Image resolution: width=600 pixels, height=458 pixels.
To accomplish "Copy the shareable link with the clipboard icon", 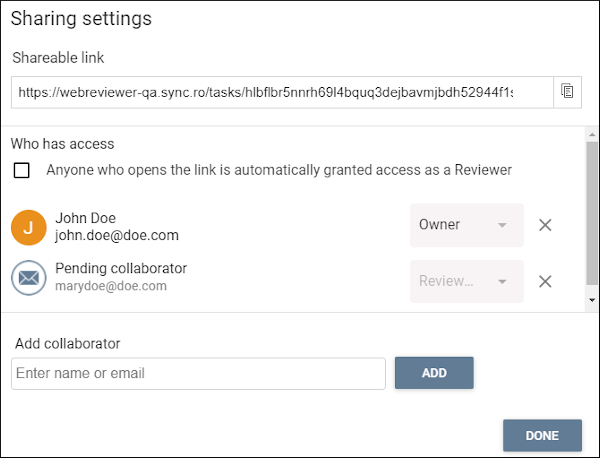I will [567, 92].
